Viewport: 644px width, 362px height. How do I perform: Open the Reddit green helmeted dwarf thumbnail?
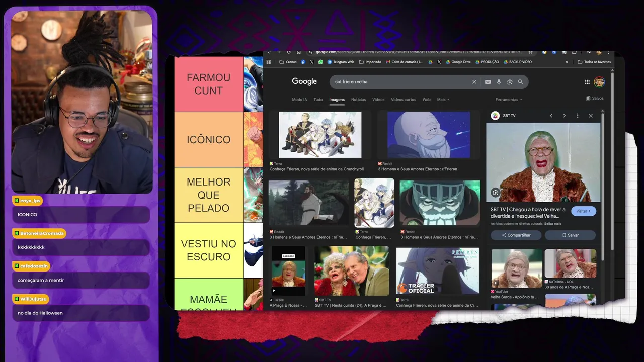(440, 203)
